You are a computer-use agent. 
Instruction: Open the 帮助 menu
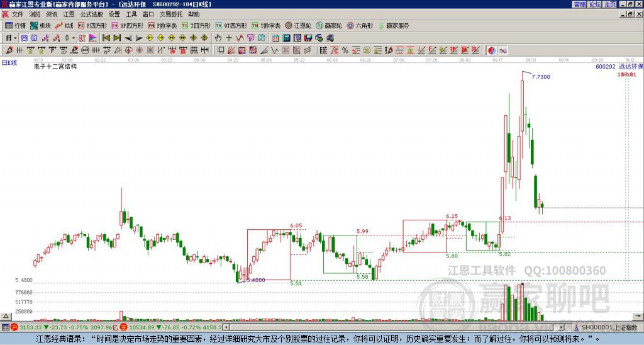pyautogui.click(x=194, y=14)
